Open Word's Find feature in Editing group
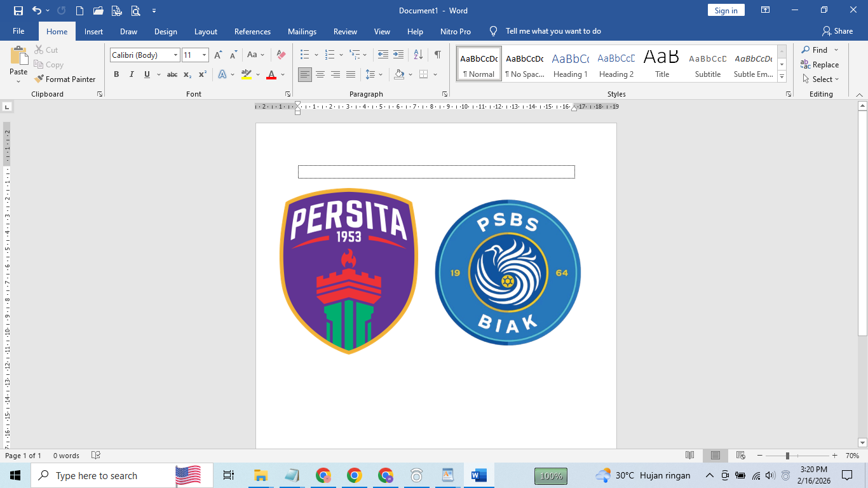 820,50
